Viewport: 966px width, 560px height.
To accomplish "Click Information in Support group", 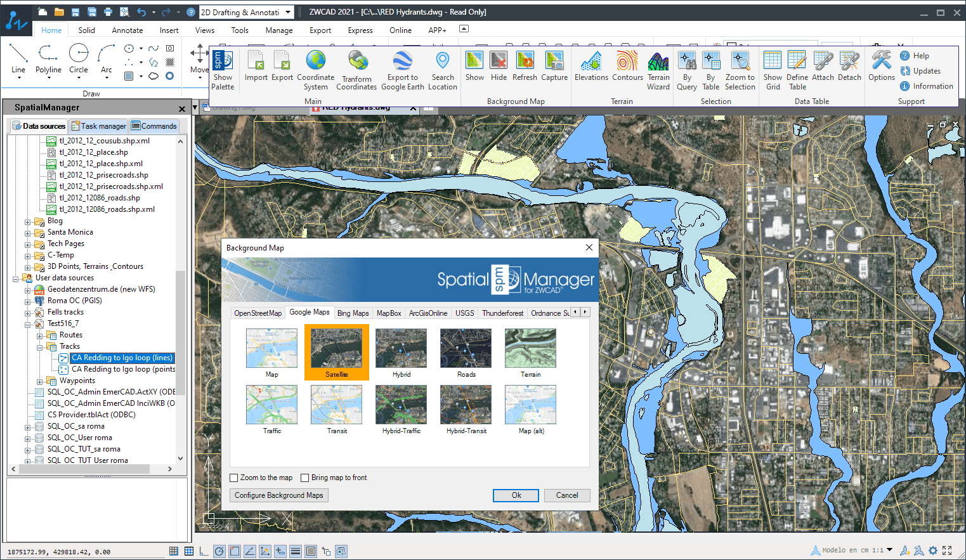I will (927, 86).
